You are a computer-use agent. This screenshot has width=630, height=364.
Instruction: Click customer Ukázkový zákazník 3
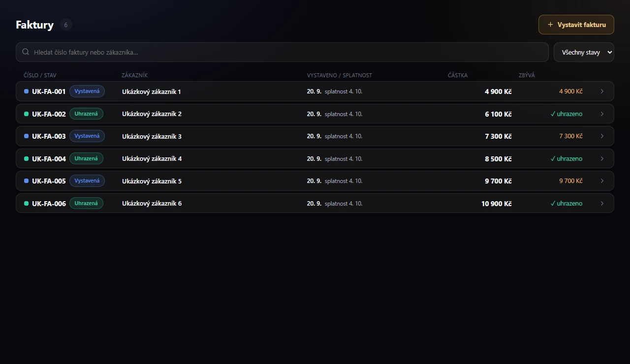click(152, 136)
